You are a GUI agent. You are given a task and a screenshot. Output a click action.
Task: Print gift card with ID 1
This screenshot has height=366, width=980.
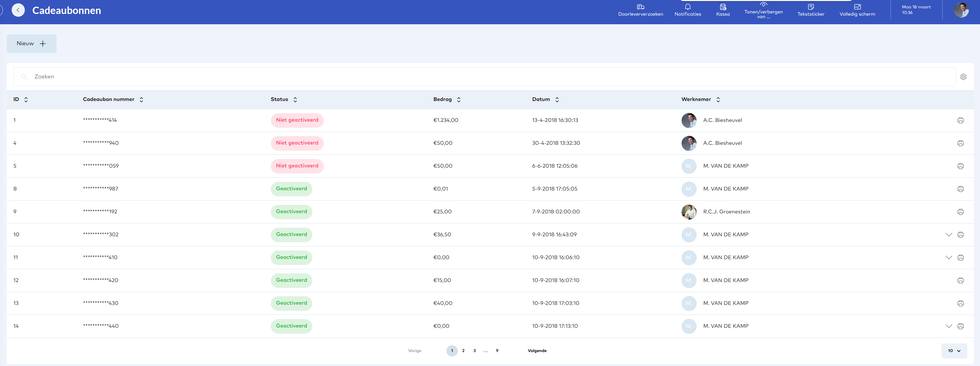(x=960, y=120)
